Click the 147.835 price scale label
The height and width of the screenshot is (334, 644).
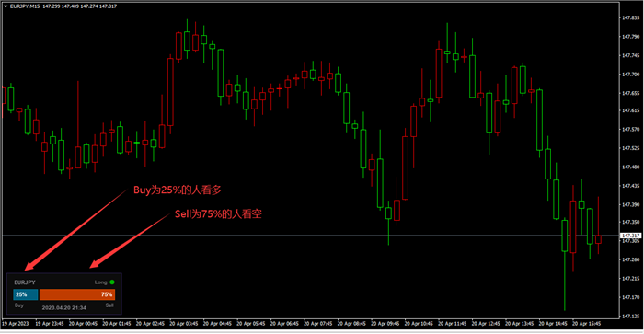pos(631,18)
